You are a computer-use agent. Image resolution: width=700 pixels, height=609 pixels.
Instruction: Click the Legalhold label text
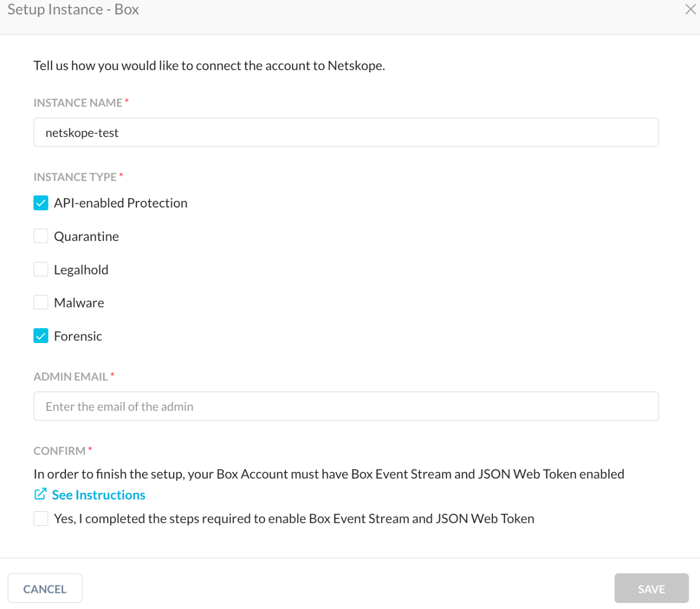coord(81,270)
